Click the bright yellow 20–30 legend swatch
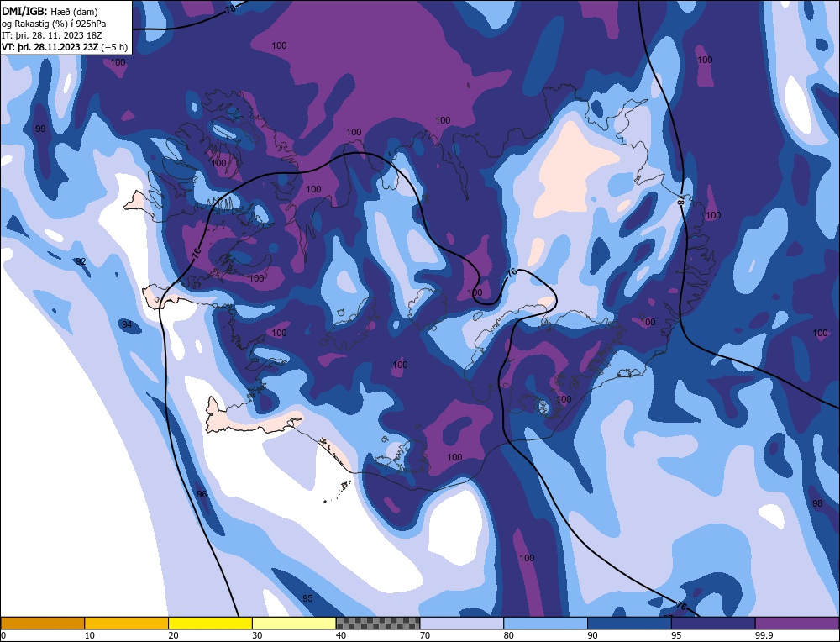 (211, 623)
